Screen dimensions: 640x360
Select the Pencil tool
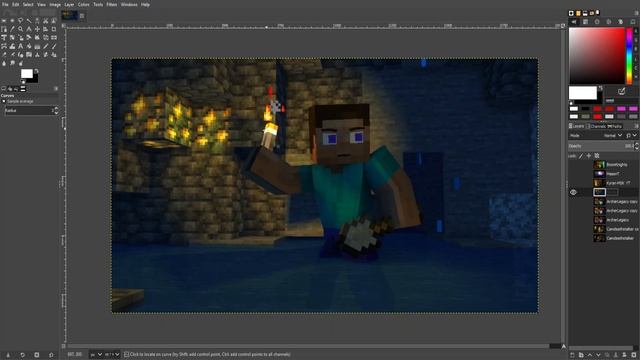pos(45,46)
